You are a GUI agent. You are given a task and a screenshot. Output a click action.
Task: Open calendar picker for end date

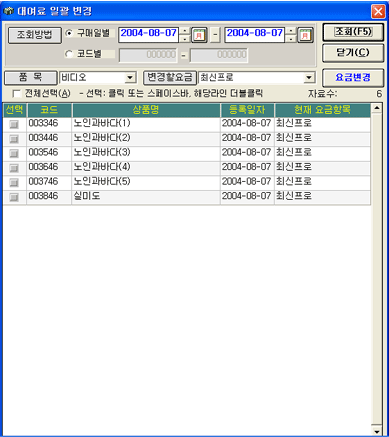click(x=305, y=35)
